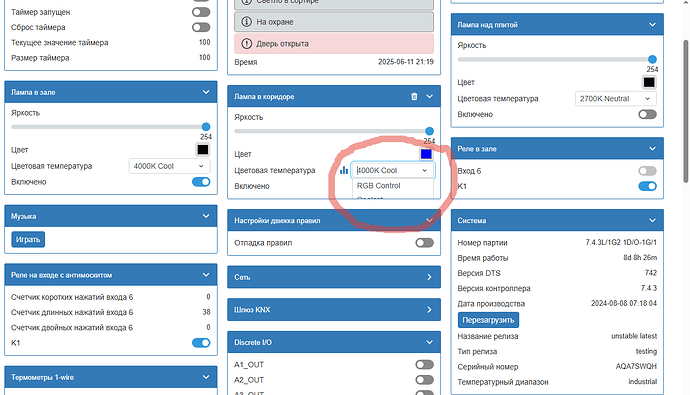Collapse Реле на входе с антимоскитом panel
The height and width of the screenshot is (395, 690).
click(206, 275)
